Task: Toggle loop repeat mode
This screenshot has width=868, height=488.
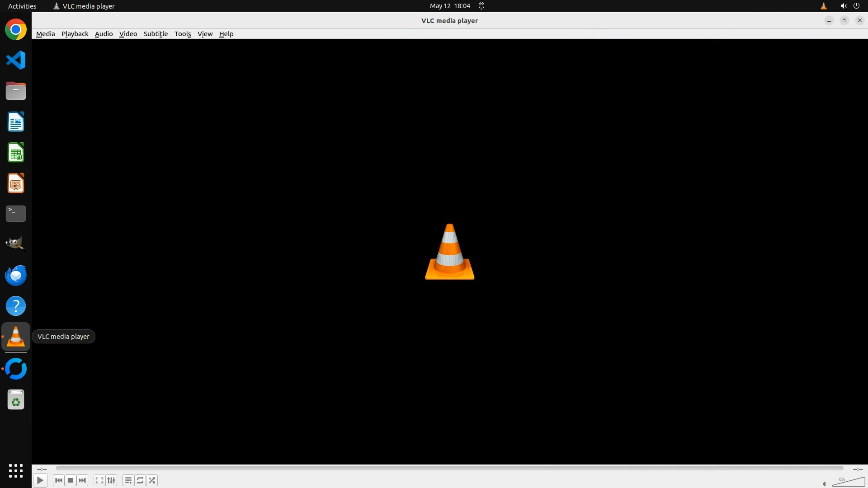Action: click(x=140, y=480)
